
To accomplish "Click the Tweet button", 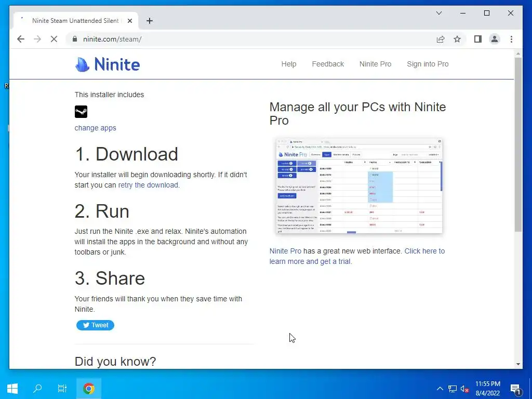I will tap(96, 325).
